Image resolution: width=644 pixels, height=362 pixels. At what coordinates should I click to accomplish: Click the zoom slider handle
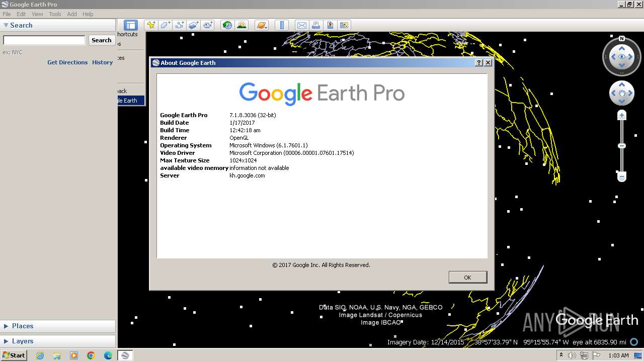tap(622, 146)
